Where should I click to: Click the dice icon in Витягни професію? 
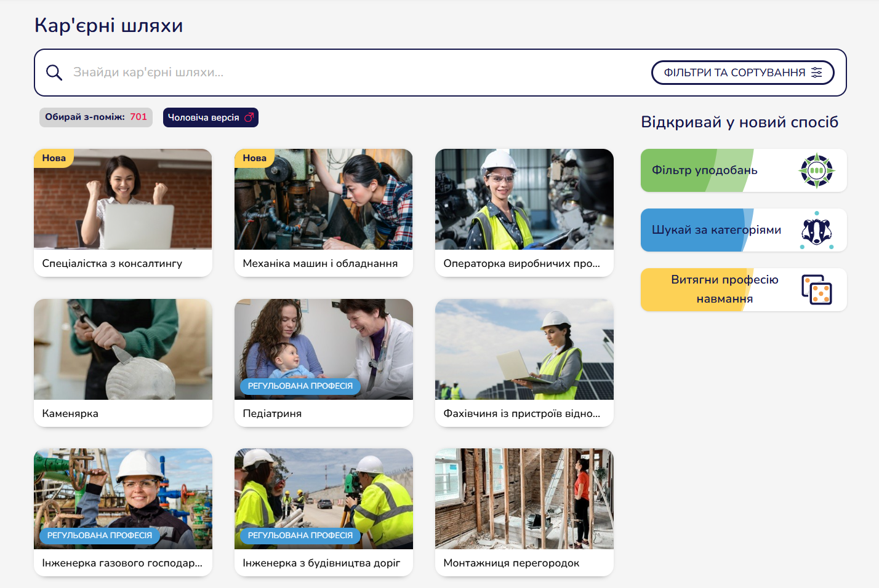[x=816, y=290]
